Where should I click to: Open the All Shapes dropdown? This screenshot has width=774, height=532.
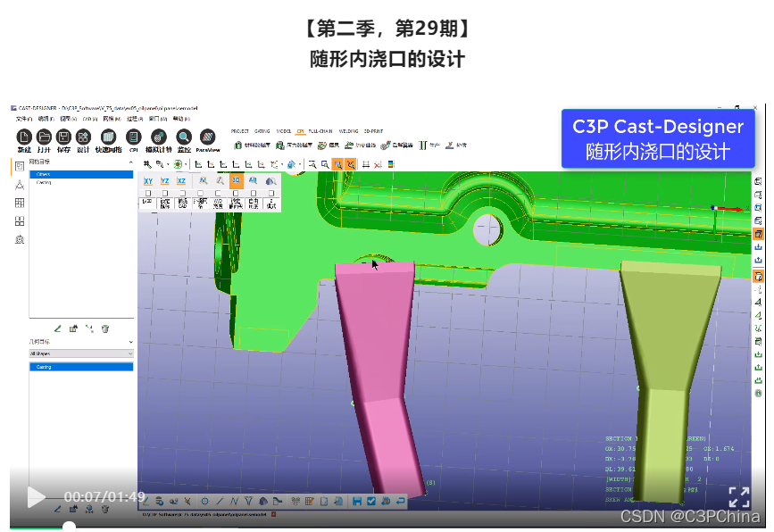coord(81,353)
